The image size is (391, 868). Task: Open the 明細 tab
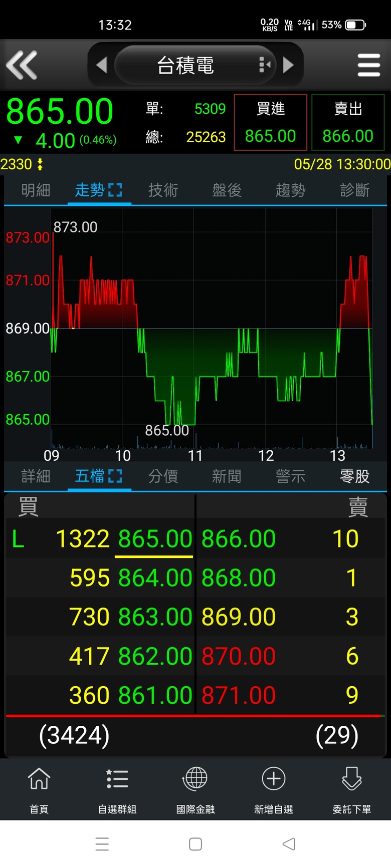tap(36, 190)
